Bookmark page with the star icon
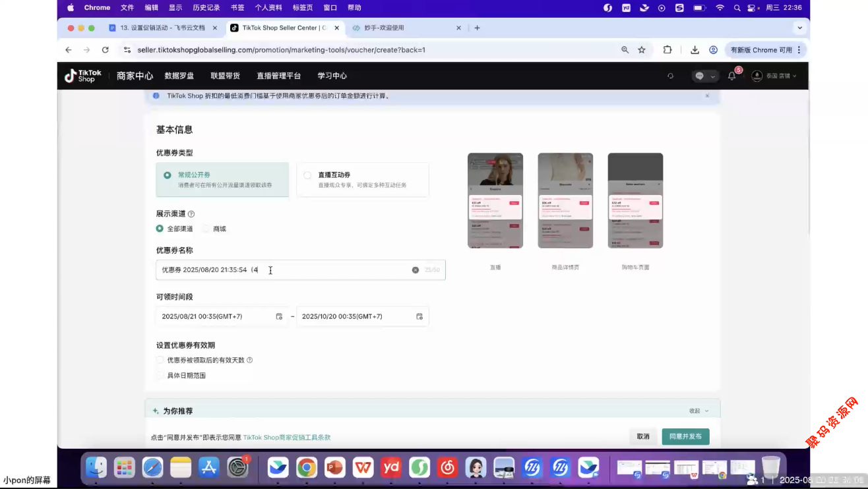868x489 pixels. click(642, 49)
